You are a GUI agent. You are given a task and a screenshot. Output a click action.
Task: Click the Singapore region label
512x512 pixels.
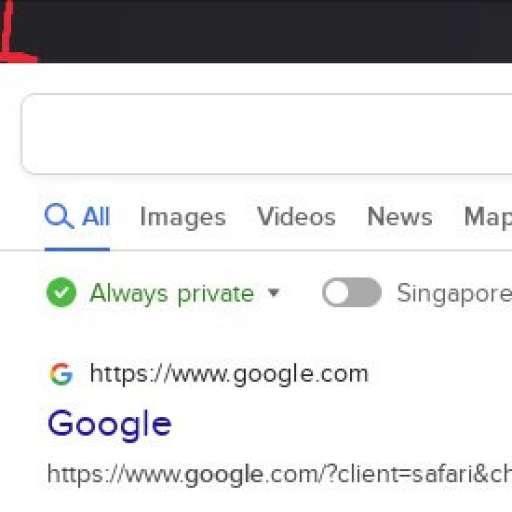tap(454, 294)
